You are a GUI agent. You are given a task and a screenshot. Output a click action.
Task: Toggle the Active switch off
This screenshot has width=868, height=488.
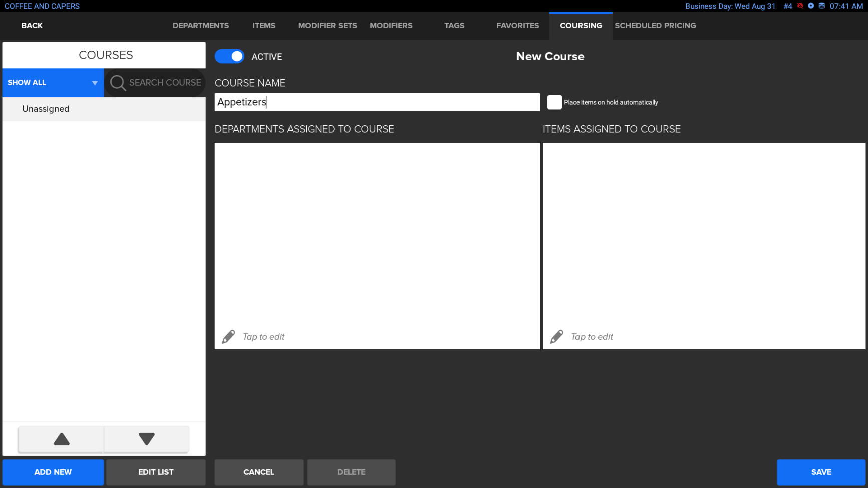229,57
